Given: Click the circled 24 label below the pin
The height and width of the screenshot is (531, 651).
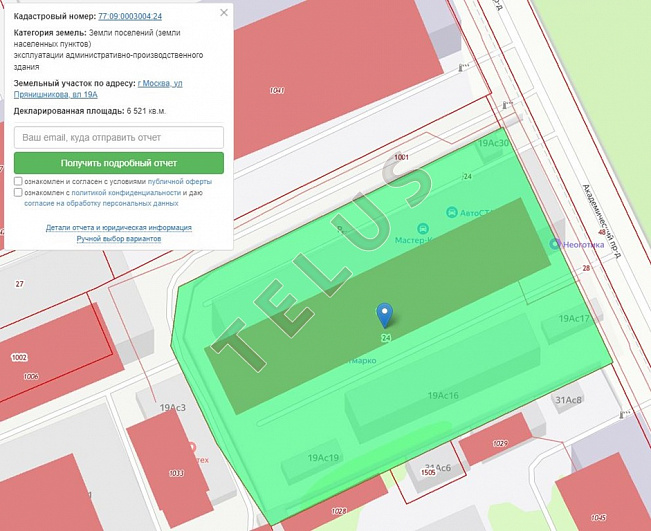Looking at the screenshot, I should tap(386, 338).
